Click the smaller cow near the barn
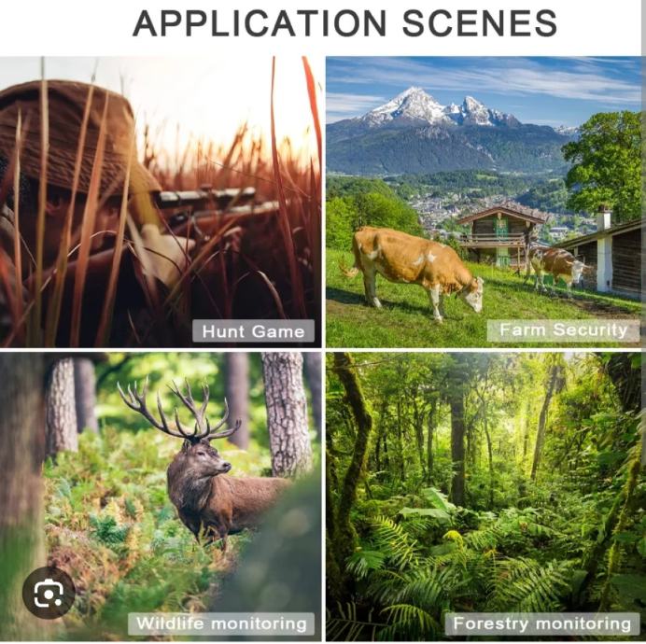 pos(556,267)
